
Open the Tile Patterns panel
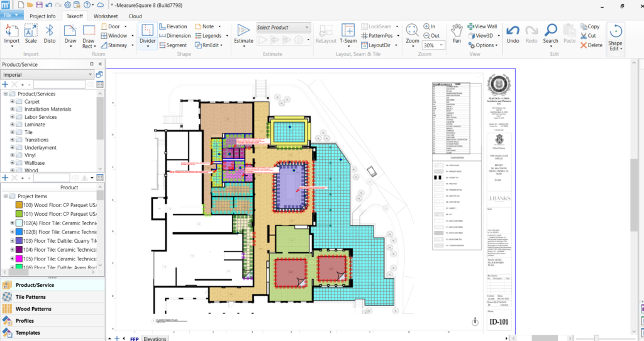(53, 296)
